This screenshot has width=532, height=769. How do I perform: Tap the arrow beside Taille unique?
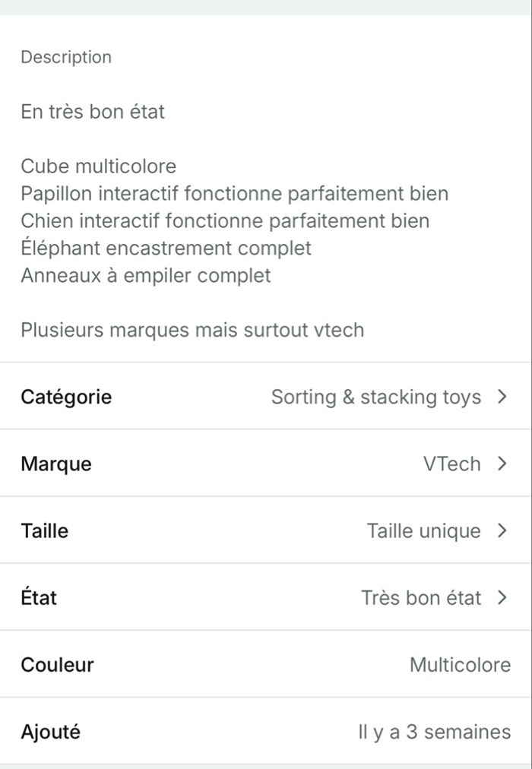(x=501, y=530)
